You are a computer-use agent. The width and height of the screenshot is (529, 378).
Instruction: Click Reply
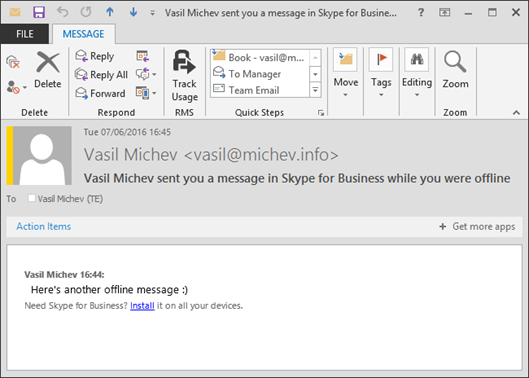click(x=95, y=56)
